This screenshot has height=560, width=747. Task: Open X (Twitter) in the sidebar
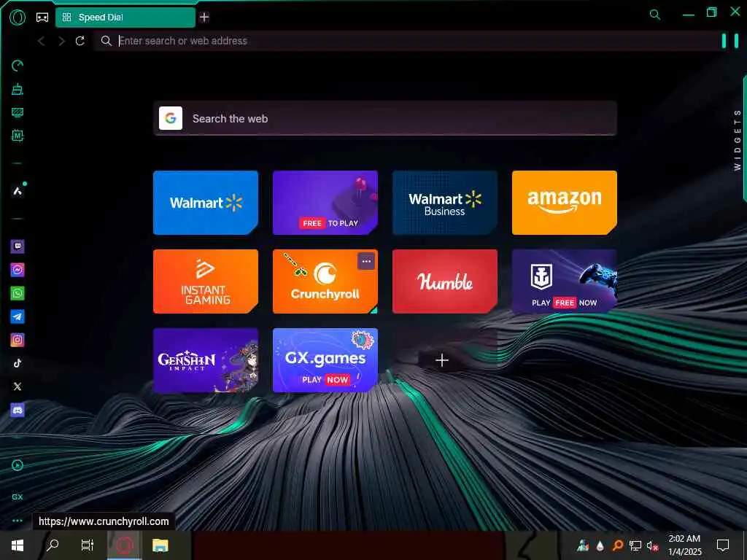pos(18,386)
